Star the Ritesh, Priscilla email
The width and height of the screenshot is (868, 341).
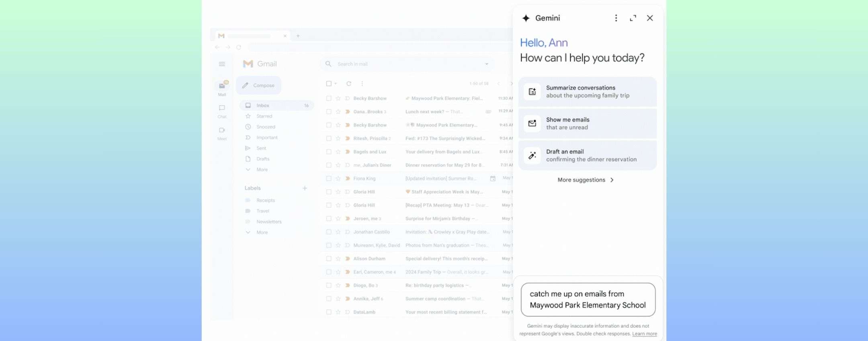(338, 138)
